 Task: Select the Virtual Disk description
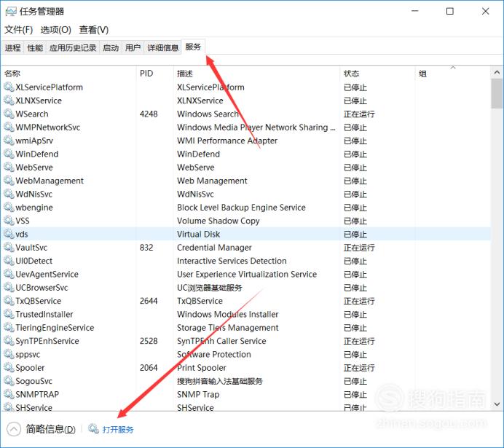coord(198,234)
